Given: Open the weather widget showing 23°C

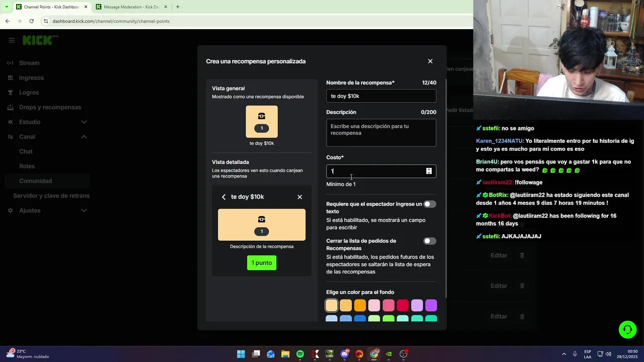Looking at the screenshot, I should click(28, 354).
